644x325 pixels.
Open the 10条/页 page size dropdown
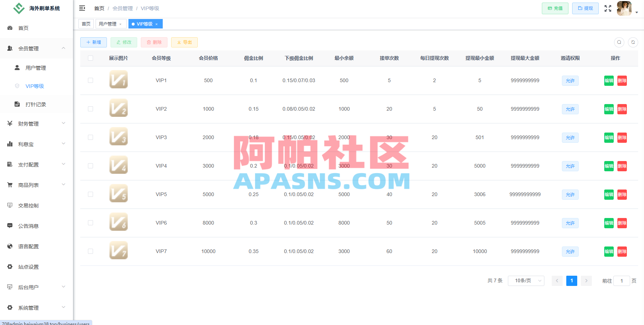point(526,280)
